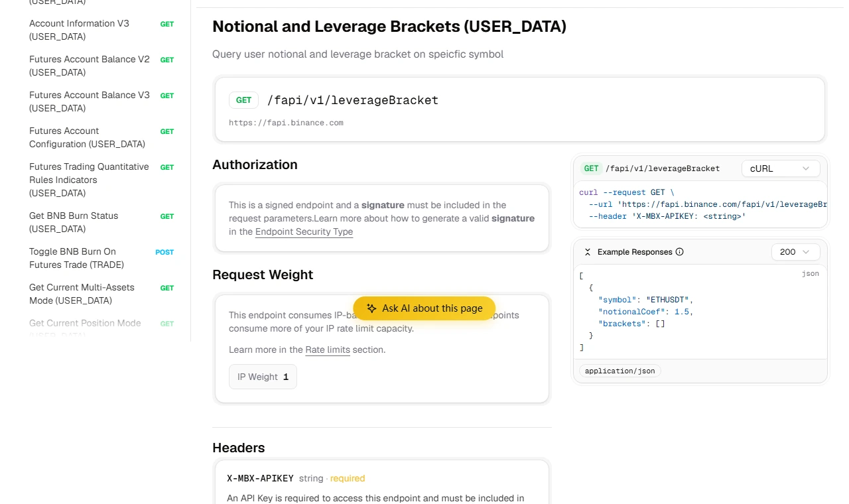
Task: Click the "symbol": "ETHUSDT" response line
Action: [645, 300]
